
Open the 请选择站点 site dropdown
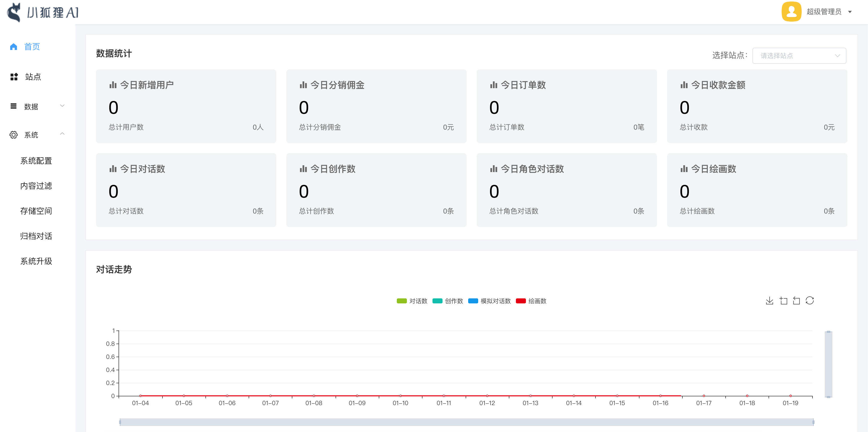pyautogui.click(x=799, y=56)
